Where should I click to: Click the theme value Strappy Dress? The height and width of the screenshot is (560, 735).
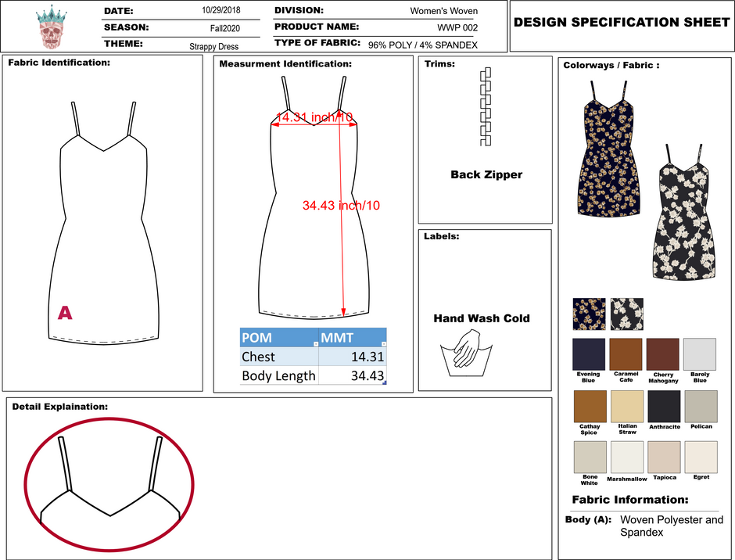213,46
